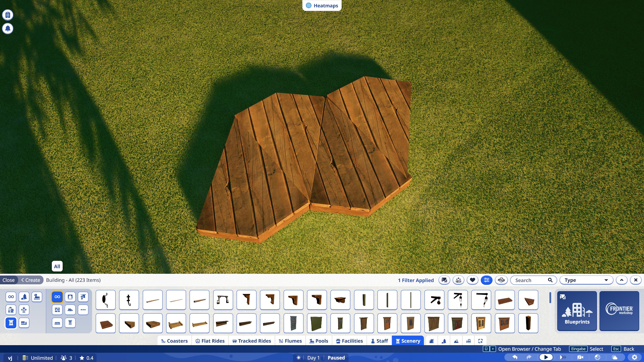Collapse the browser with the up chevron

[622, 280]
